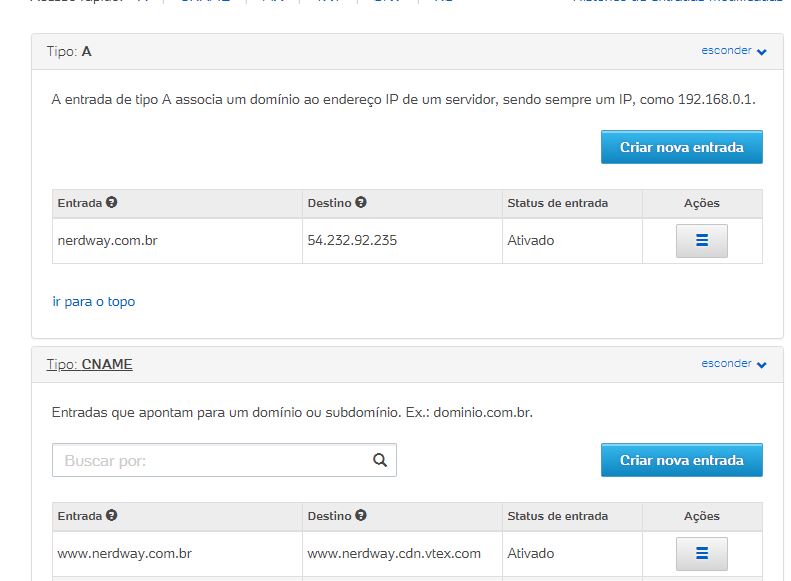Select Ativado status in the A record row
791x581 pixels.
572,241
